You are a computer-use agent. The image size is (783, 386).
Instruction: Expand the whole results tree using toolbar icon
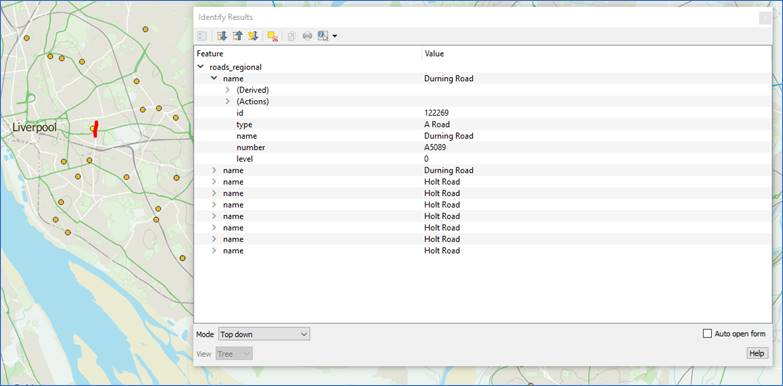click(222, 36)
